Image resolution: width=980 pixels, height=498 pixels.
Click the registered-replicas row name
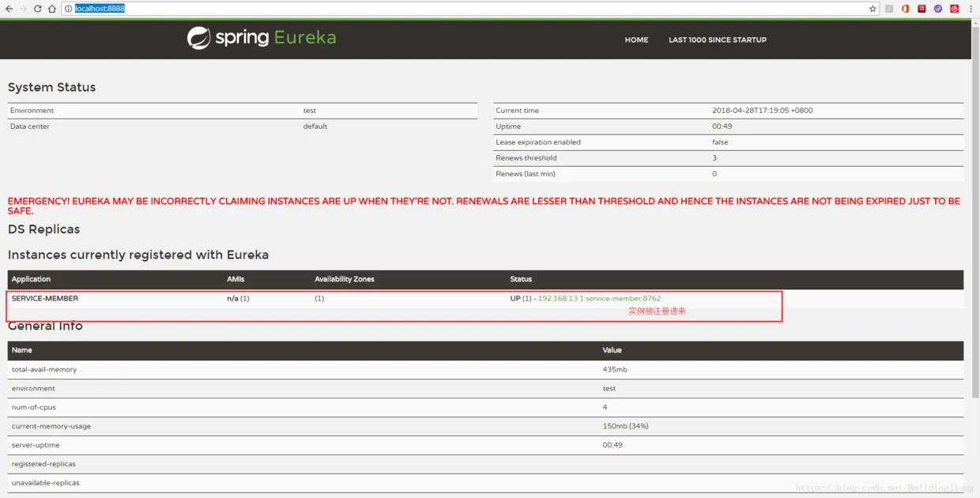coord(43,465)
